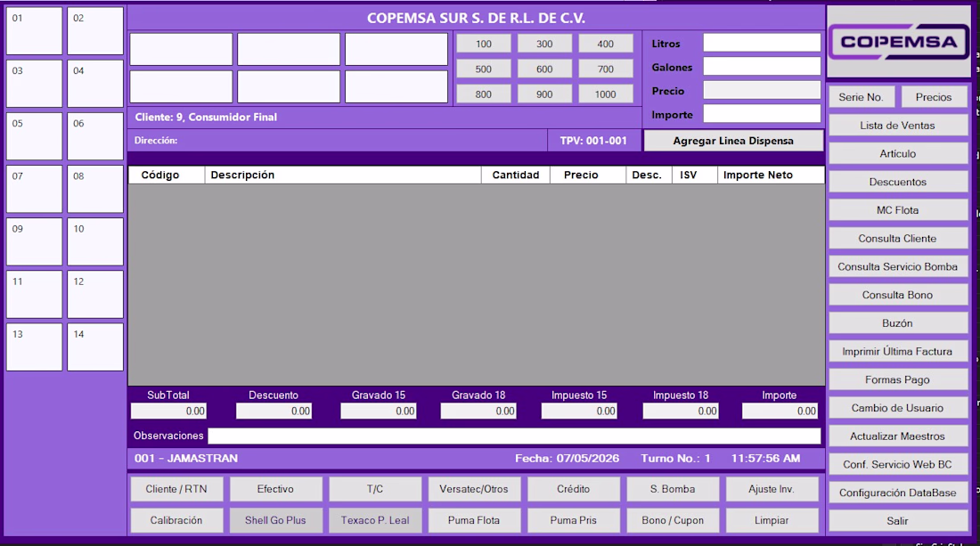This screenshot has height=546, width=980.
Task: Select pump tile 01
Action: tap(35, 31)
